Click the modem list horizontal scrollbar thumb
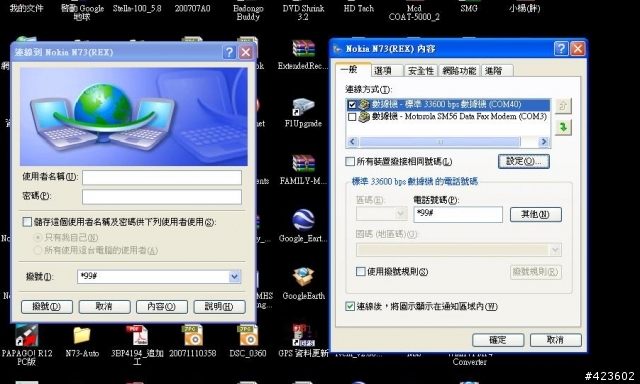The image size is (640, 384). pyautogui.click(x=440, y=142)
